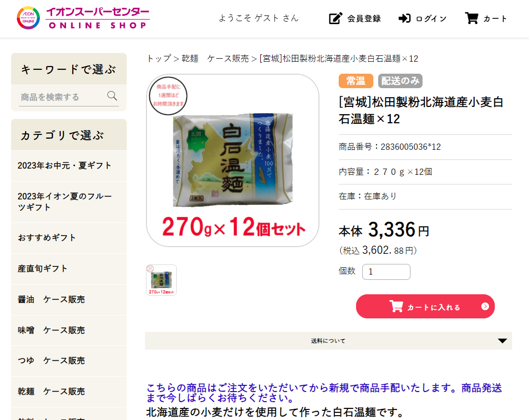Open 醤油 ケース販売 category

pos(69,300)
